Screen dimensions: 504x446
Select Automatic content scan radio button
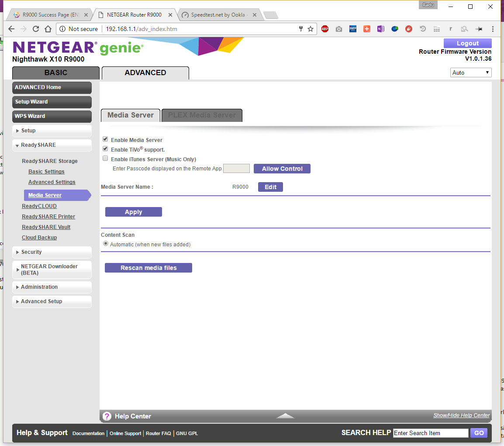[x=105, y=244]
